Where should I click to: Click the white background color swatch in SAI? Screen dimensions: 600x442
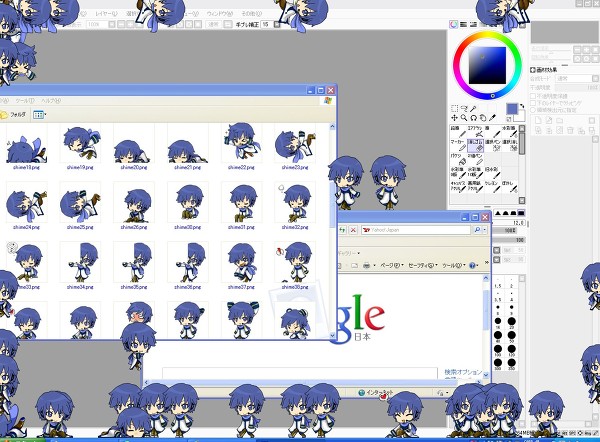pyautogui.click(x=521, y=116)
